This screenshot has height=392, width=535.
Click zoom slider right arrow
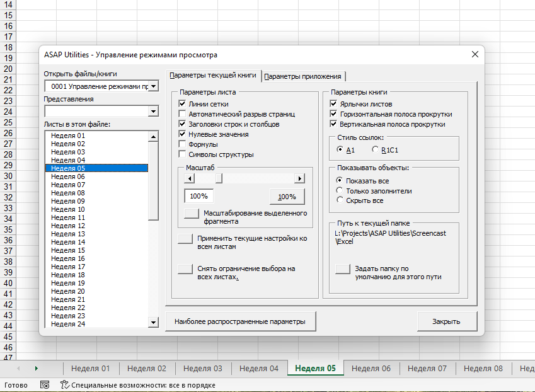pos(299,178)
